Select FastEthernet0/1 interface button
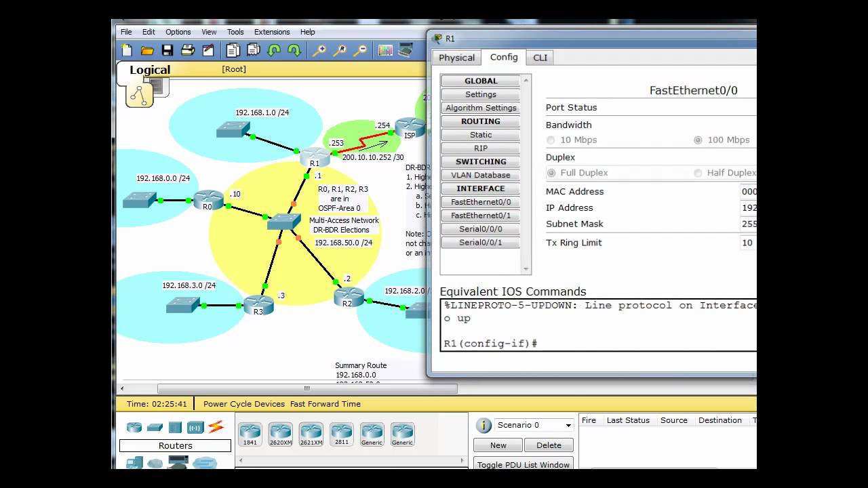The height and width of the screenshot is (488, 868). (481, 216)
